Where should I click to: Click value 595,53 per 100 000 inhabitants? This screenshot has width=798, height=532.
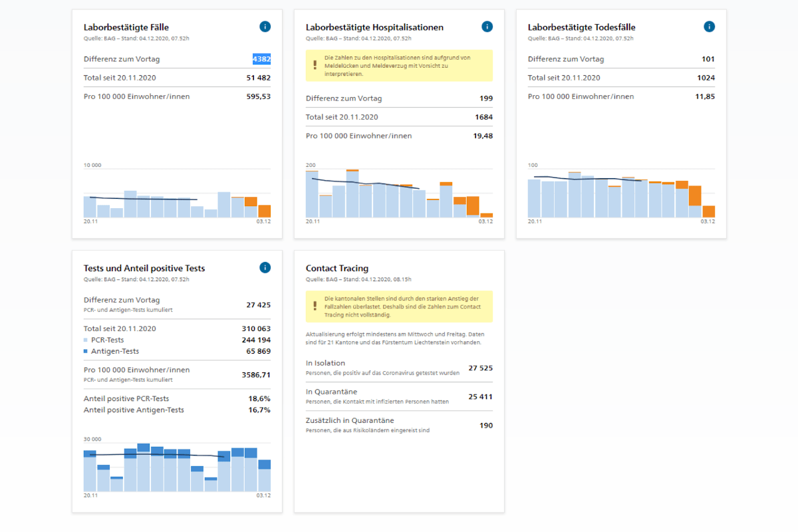pos(258,96)
